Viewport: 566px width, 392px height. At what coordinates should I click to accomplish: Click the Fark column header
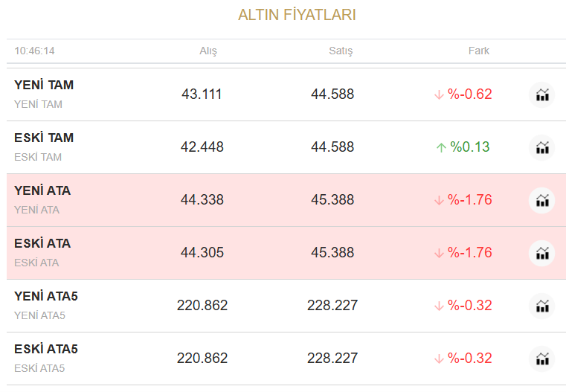[x=479, y=51]
